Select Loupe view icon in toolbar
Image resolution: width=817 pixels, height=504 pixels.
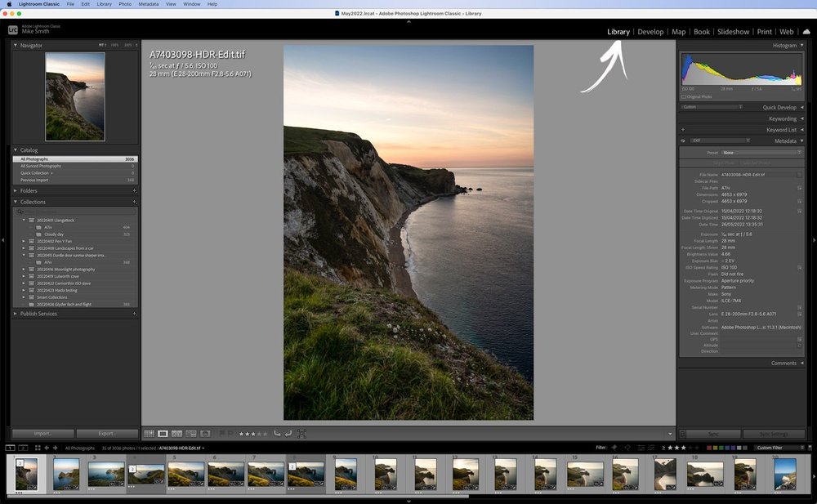pos(163,434)
